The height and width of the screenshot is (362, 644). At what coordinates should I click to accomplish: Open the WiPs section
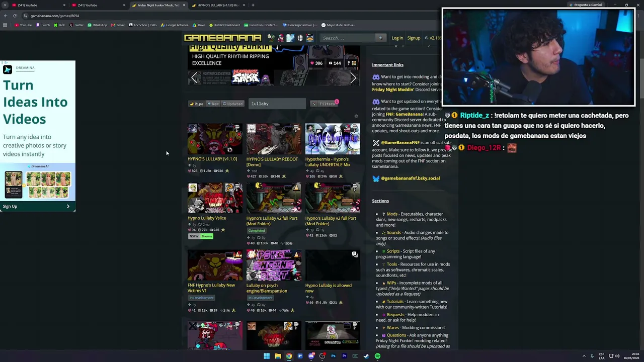391,283
